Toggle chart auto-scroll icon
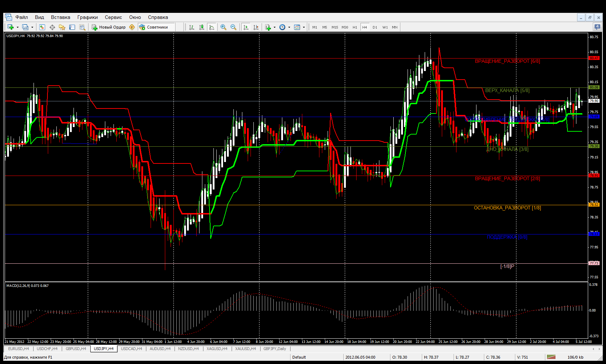Image resolution: width=606 pixels, height=364 pixels. point(246,27)
